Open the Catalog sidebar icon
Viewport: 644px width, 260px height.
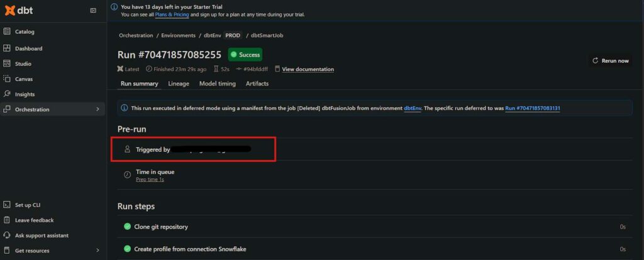click(7, 31)
